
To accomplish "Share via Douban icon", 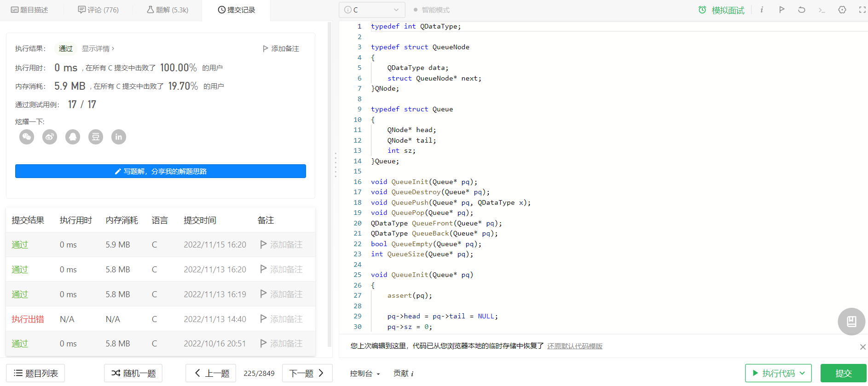I will point(96,137).
